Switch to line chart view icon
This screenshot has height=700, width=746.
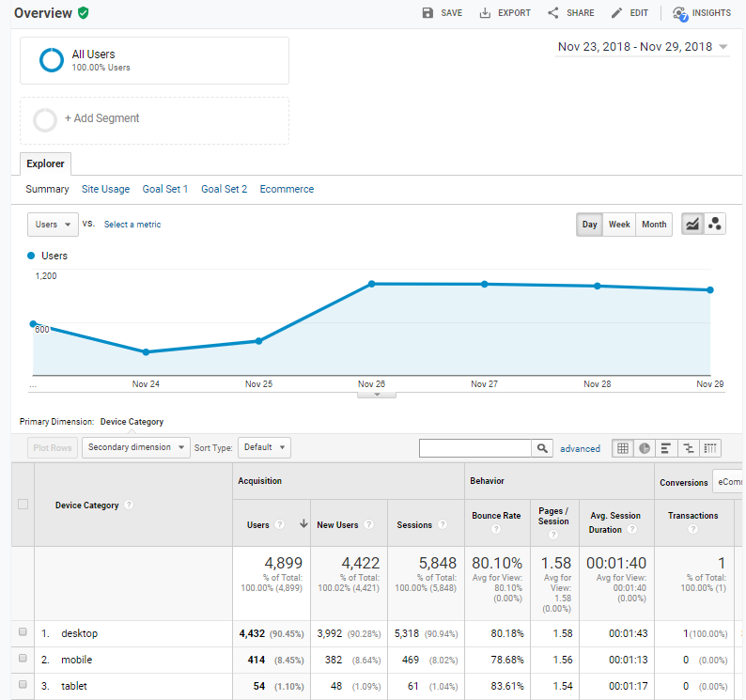tap(692, 225)
